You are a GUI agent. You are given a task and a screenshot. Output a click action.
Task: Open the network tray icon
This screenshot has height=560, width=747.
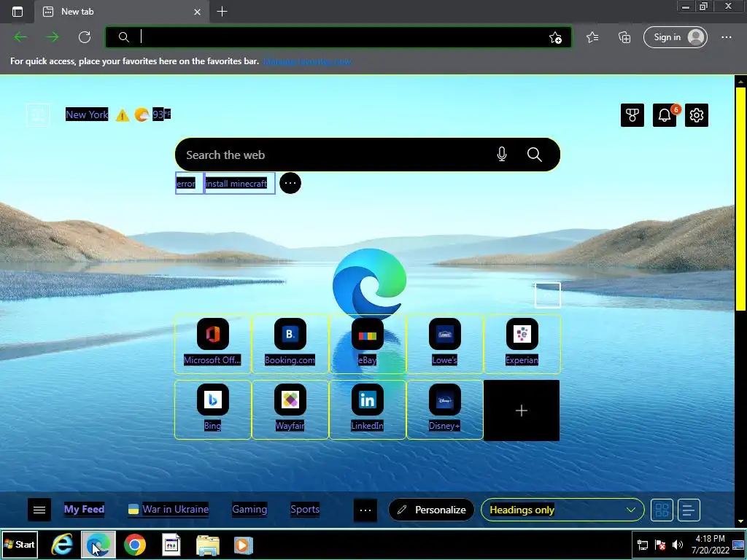[x=643, y=545]
